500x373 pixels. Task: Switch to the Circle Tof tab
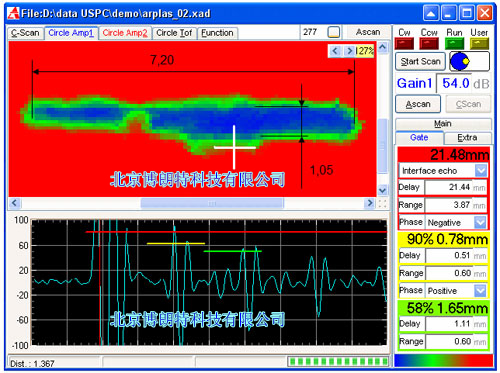coord(174,33)
